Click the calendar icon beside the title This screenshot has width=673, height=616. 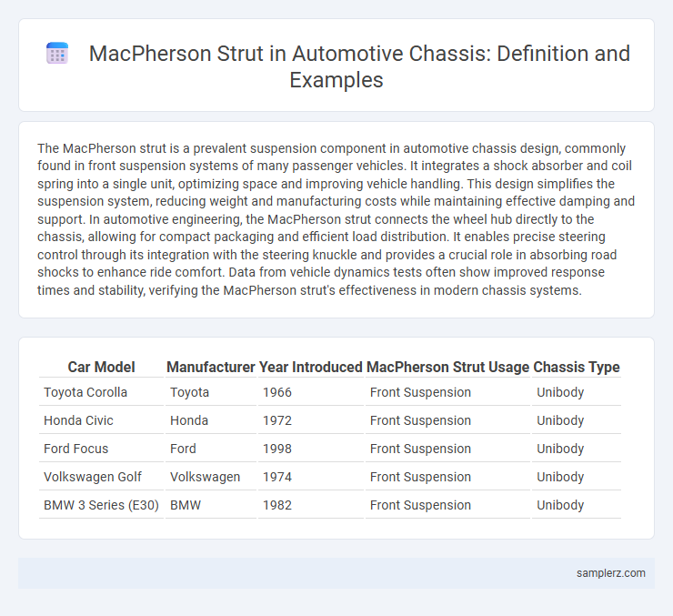[57, 54]
